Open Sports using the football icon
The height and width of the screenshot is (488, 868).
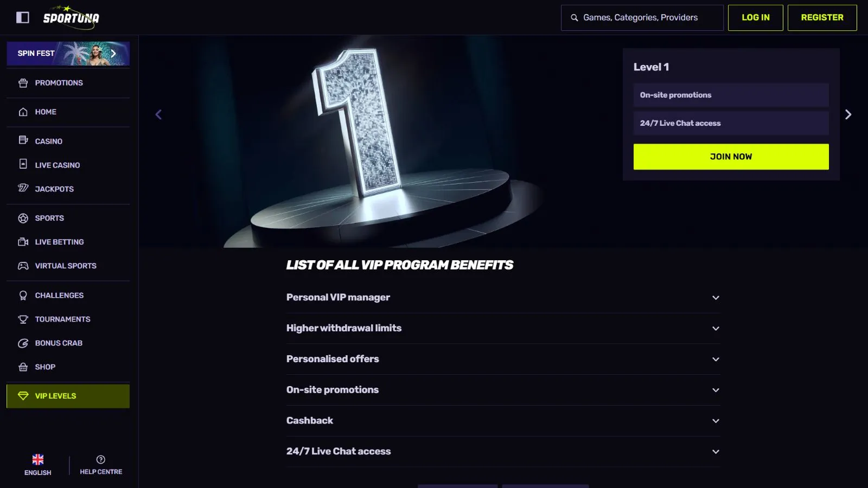(x=23, y=218)
